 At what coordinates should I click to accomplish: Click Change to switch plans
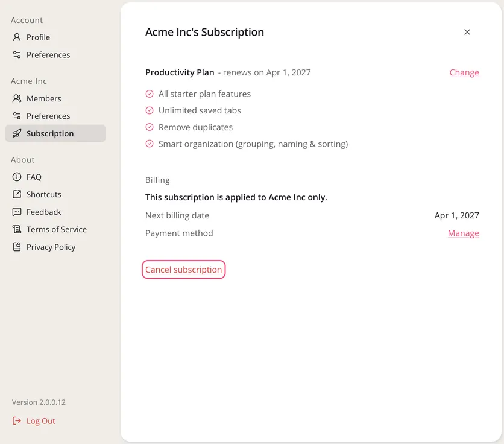(464, 73)
